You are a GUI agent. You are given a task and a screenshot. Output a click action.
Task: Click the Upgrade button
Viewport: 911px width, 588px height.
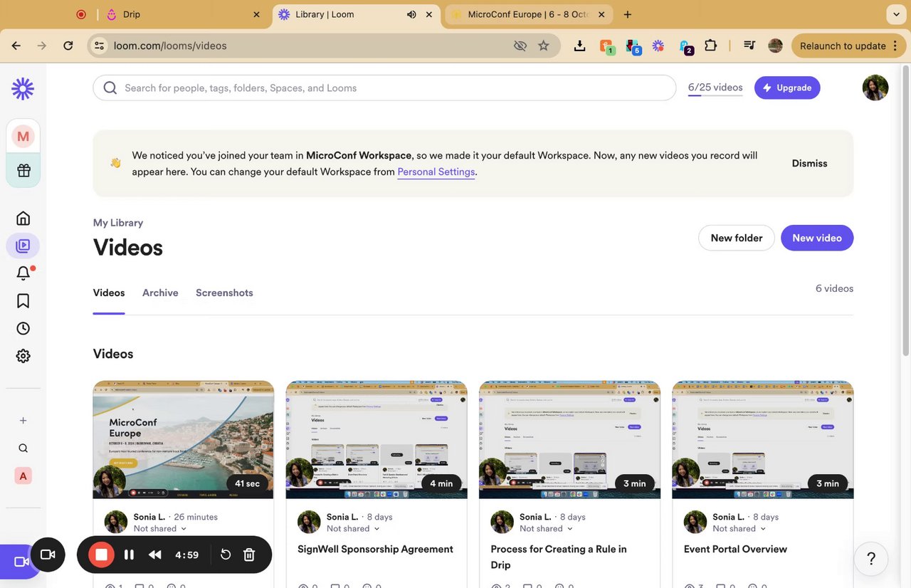787,88
